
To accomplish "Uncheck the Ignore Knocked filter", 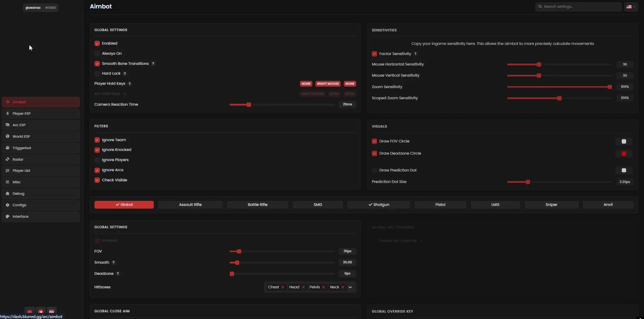I will click(97, 150).
